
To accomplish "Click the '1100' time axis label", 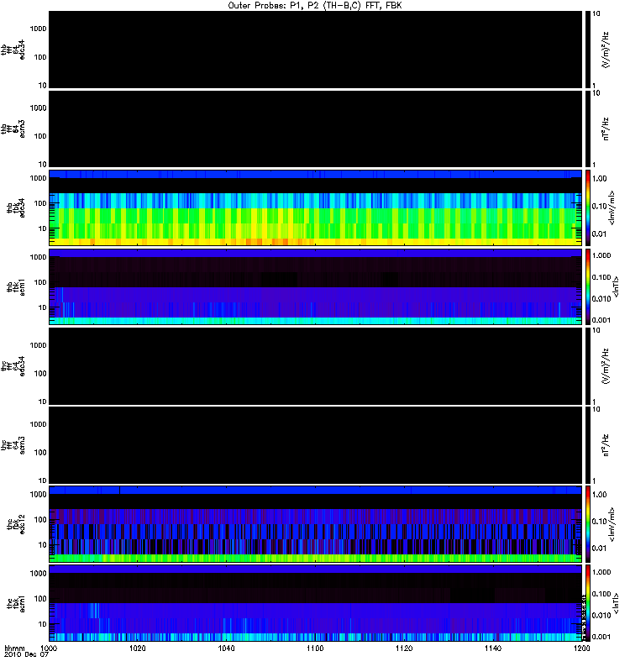I will [315, 648].
